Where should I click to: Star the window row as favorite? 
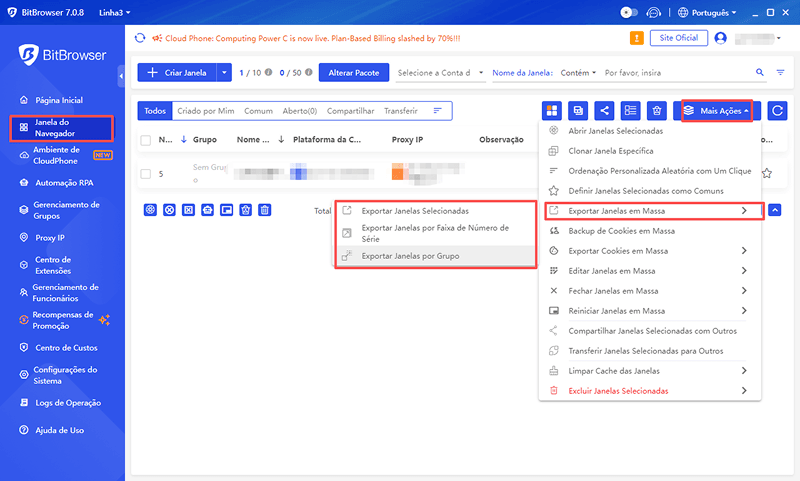[766, 173]
